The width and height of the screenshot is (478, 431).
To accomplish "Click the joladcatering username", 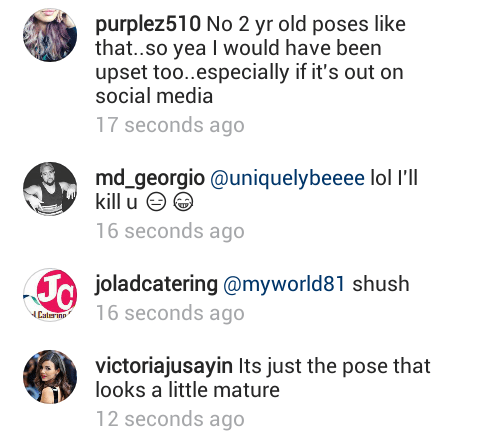I will pyautogui.click(x=156, y=284).
